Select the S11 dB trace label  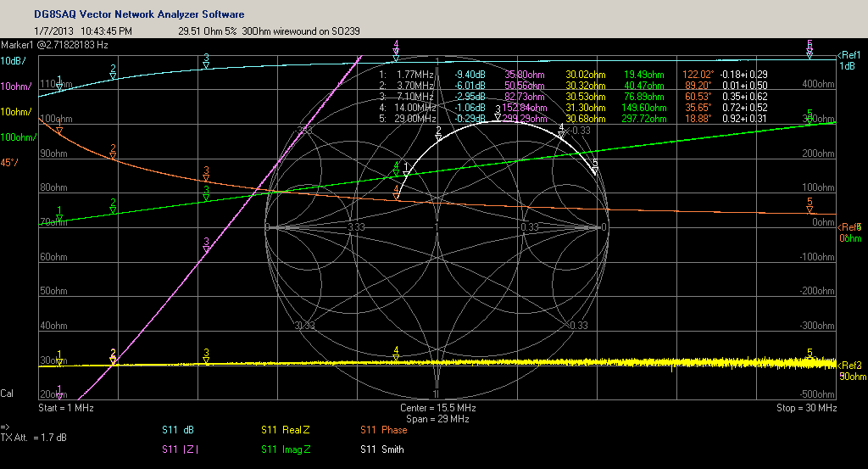[178, 430]
